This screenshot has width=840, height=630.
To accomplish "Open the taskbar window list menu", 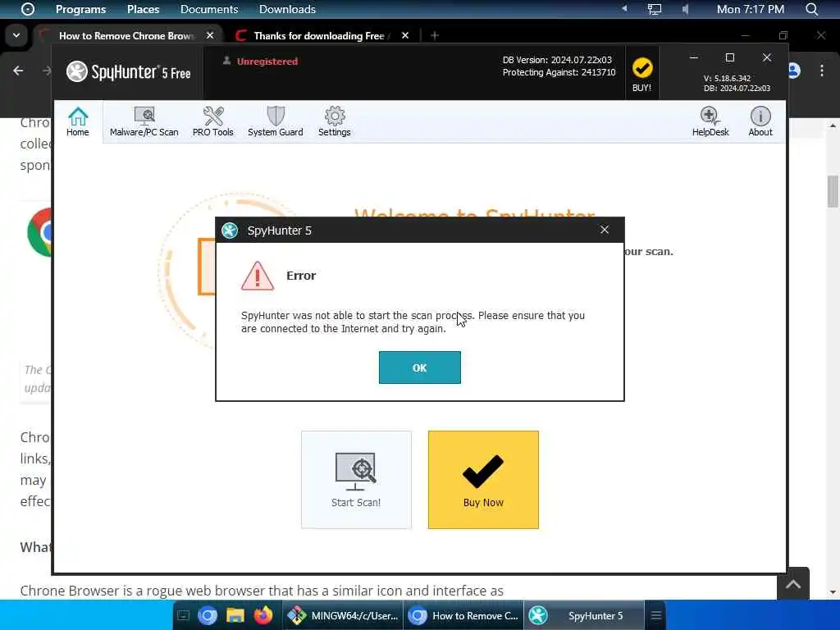I will pyautogui.click(x=656, y=615).
